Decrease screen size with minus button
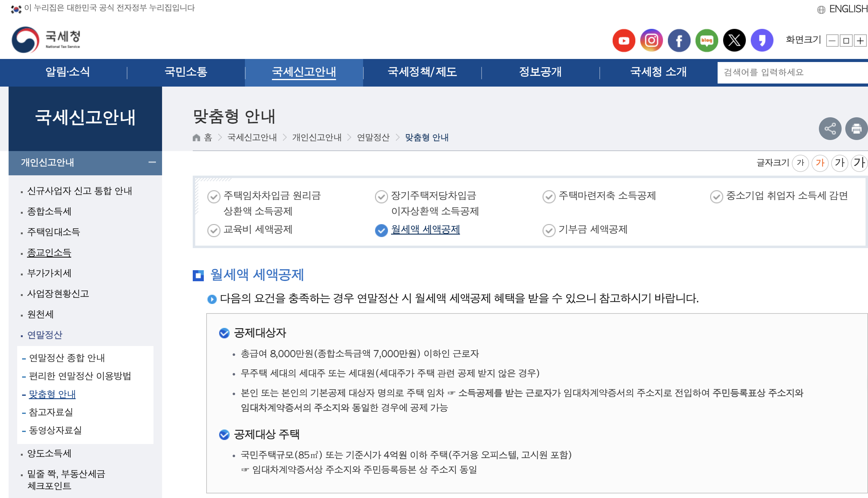Image resolution: width=868 pixels, height=498 pixels. (x=832, y=41)
